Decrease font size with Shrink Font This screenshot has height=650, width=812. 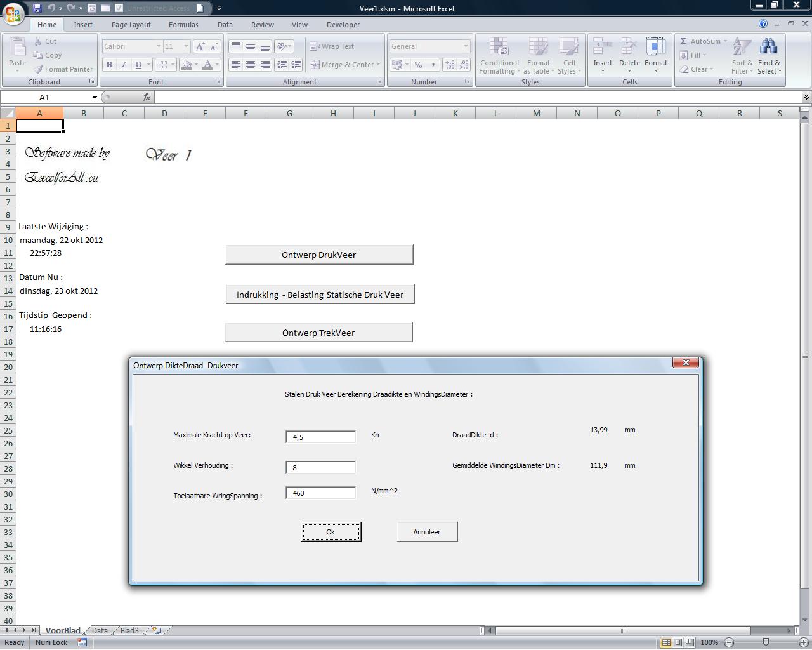pyautogui.click(x=214, y=46)
